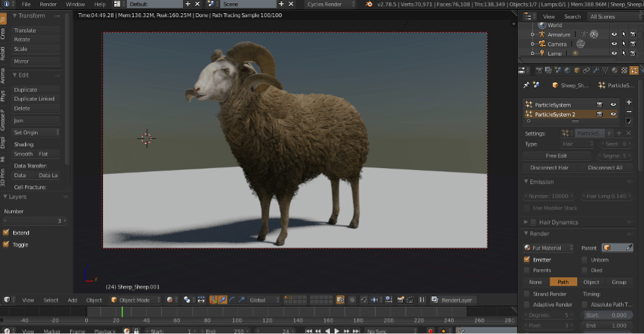This screenshot has width=644, height=334.
Task: Open the Render Layers properties tab
Action: (548, 70)
